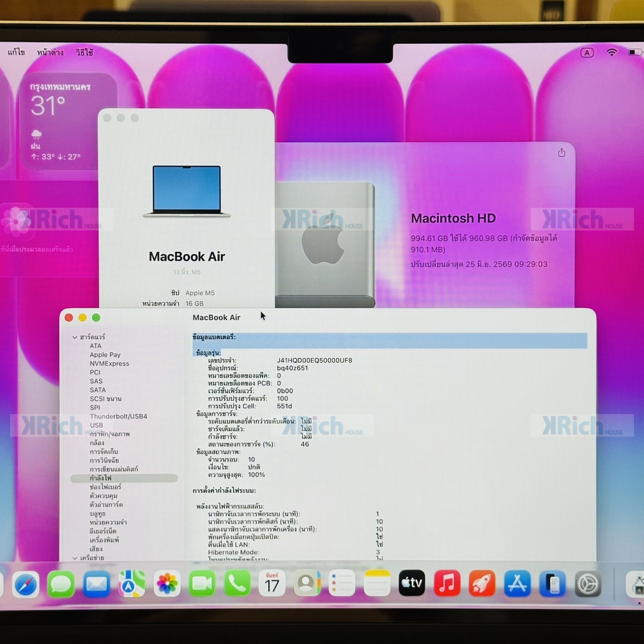Open System Settings gear in Dock
The width and height of the screenshot is (644, 644).
point(588,584)
